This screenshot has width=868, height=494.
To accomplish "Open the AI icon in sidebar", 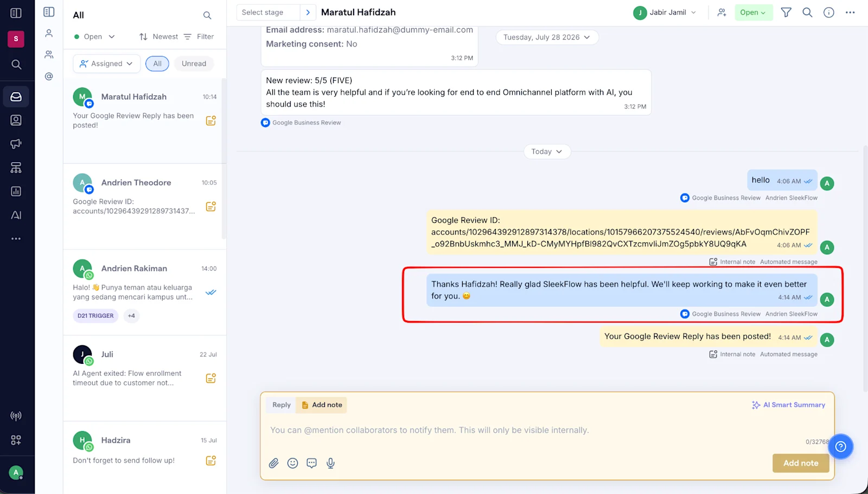I will (x=16, y=215).
